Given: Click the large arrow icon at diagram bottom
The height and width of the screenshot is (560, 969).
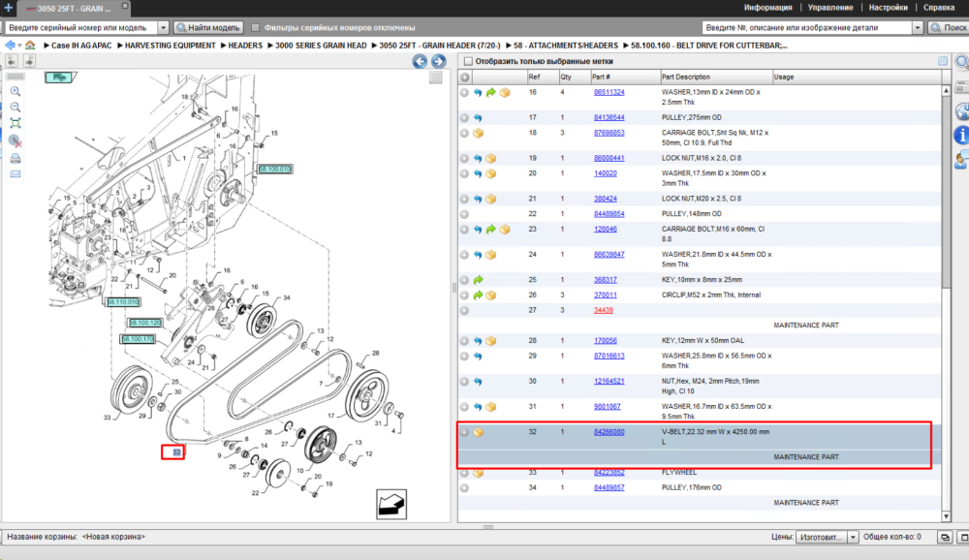Looking at the screenshot, I should [x=391, y=505].
